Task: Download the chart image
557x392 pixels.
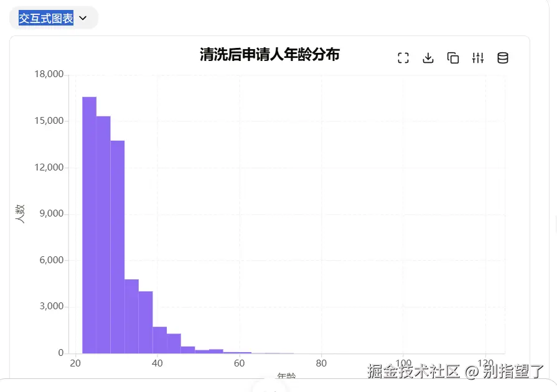Action: 428,58
